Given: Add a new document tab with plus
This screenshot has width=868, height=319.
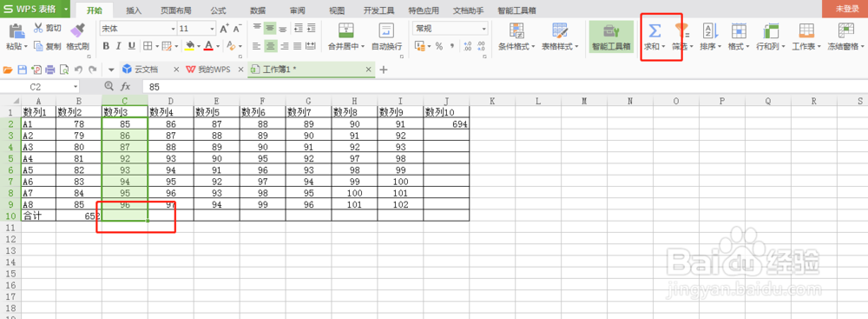Looking at the screenshot, I should tap(383, 70).
